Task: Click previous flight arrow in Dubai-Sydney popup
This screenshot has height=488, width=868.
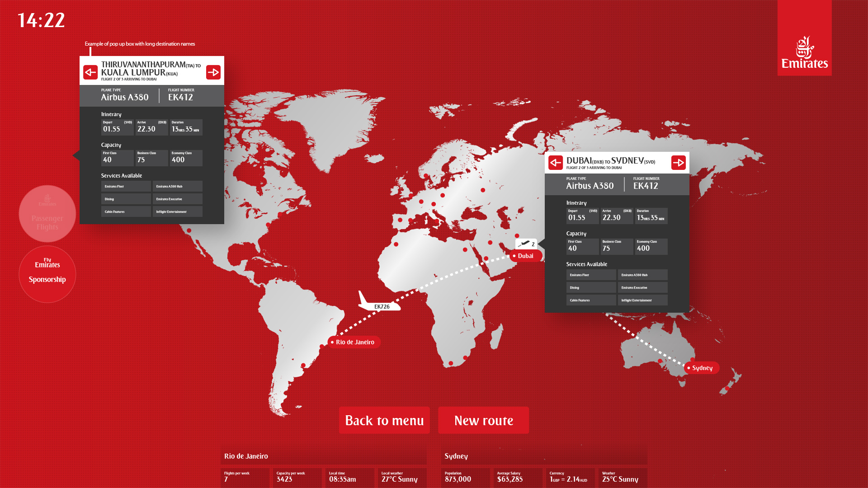Action: pos(556,163)
